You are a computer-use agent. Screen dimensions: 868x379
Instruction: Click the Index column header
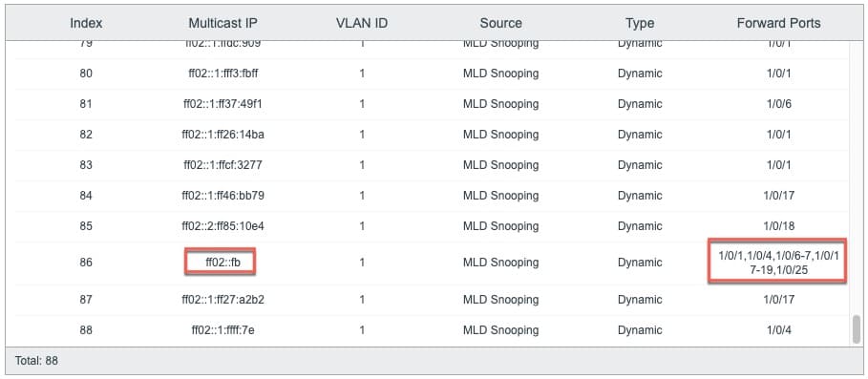coord(86,23)
